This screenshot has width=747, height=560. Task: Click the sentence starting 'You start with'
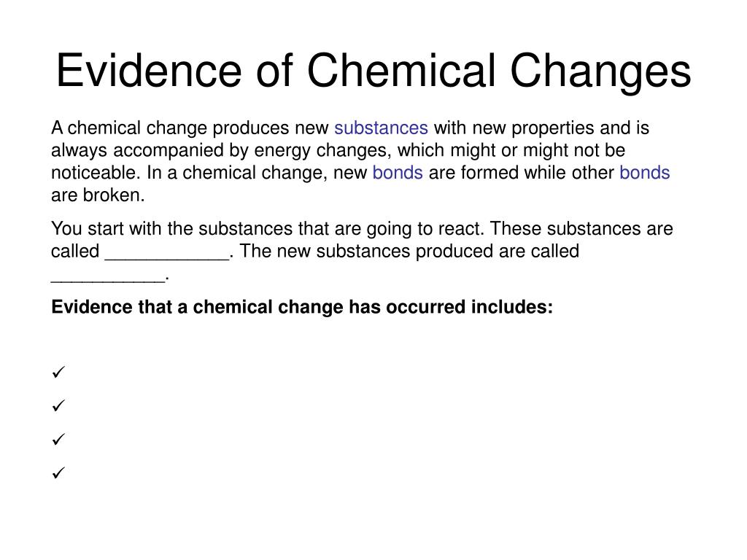point(268,229)
